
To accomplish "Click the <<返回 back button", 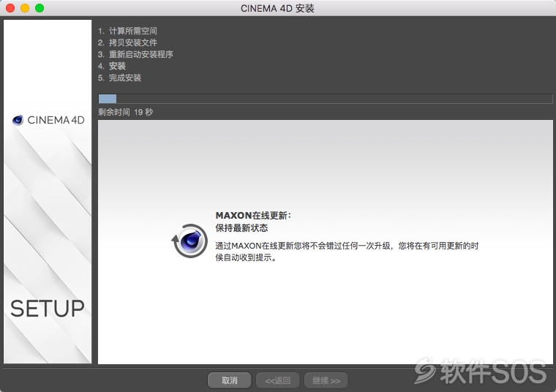I will 278,380.
